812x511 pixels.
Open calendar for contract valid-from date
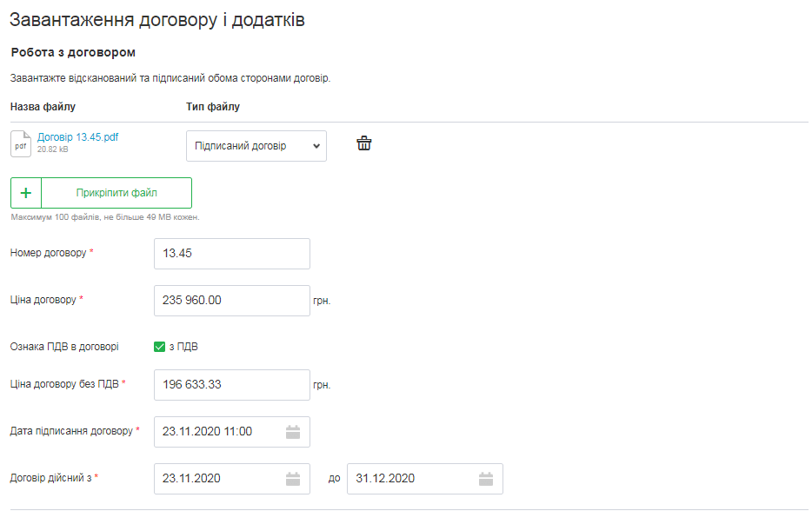(x=293, y=479)
